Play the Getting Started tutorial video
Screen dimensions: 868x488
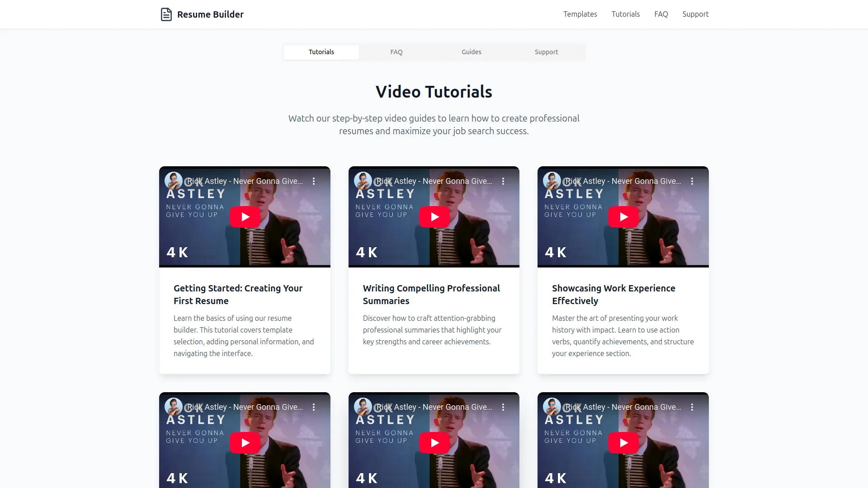[245, 216]
